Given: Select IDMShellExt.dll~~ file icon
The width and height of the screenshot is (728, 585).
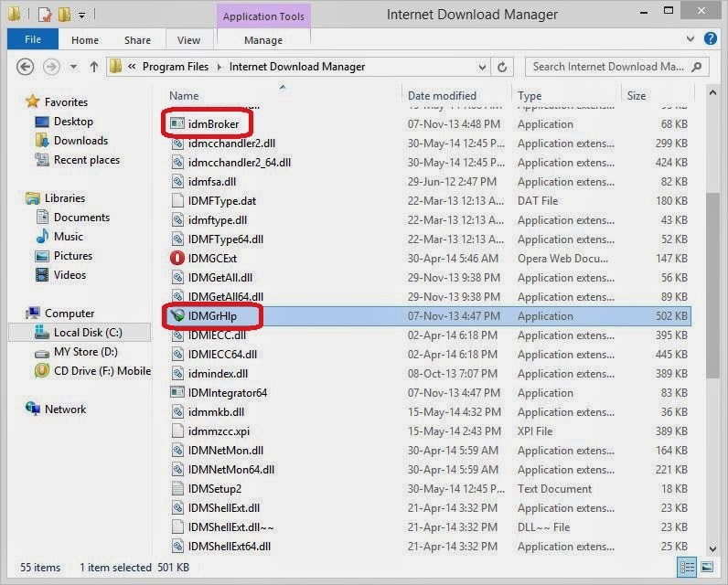Looking at the screenshot, I should coord(177,527).
